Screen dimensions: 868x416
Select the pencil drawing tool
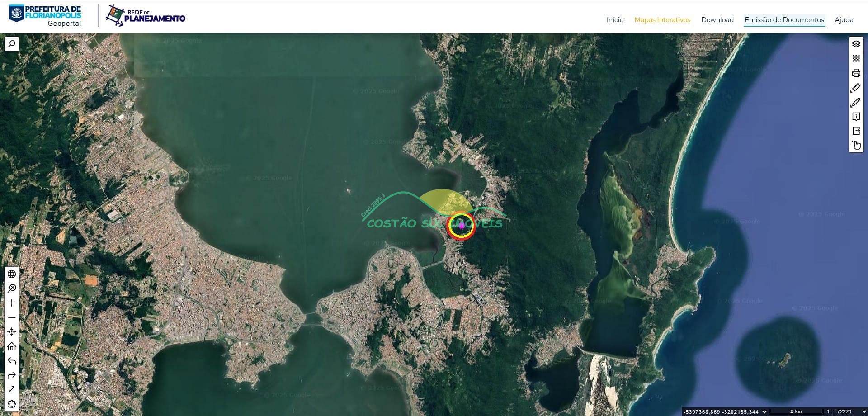[x=856, y=102]
